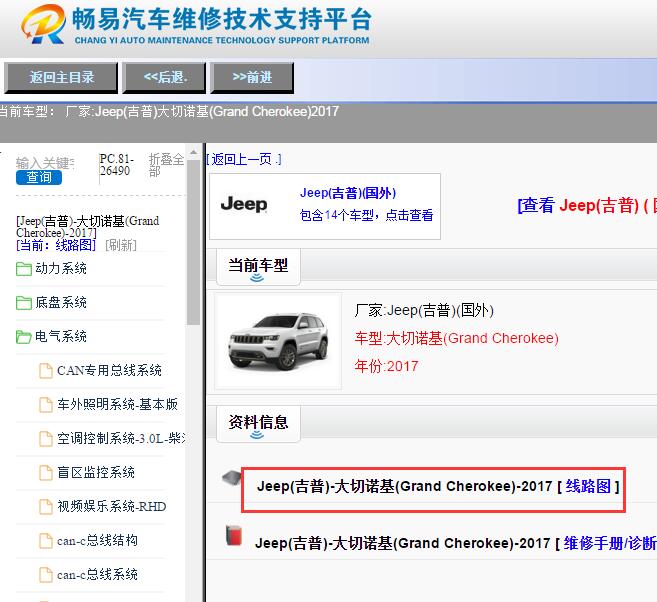Open the can-c总线系统 entry
Viewport: 657px width, 602px height.
(x=97, y=574)
